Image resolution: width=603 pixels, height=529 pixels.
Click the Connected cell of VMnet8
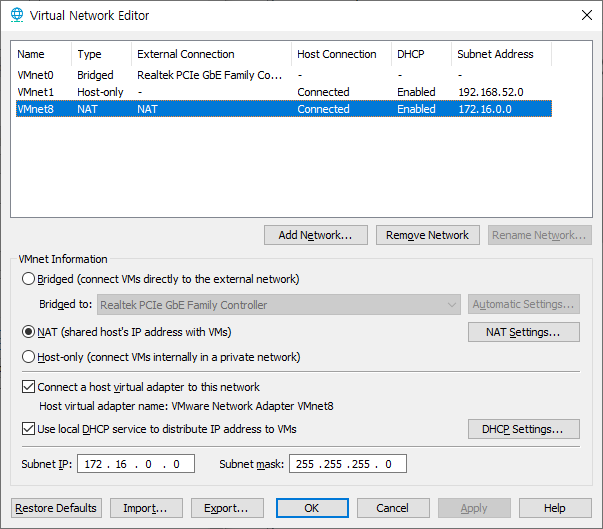323,109
